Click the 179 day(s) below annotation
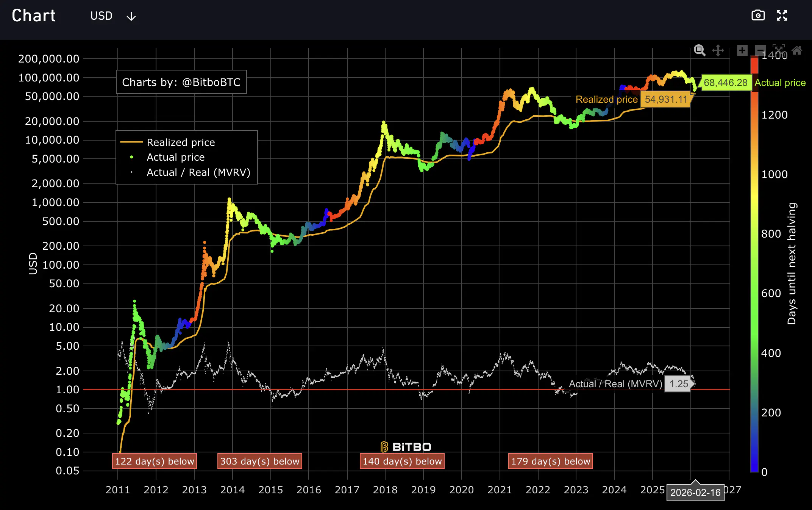Image resolution: width=812 pixels, height=510 pixels. point(550,461)
